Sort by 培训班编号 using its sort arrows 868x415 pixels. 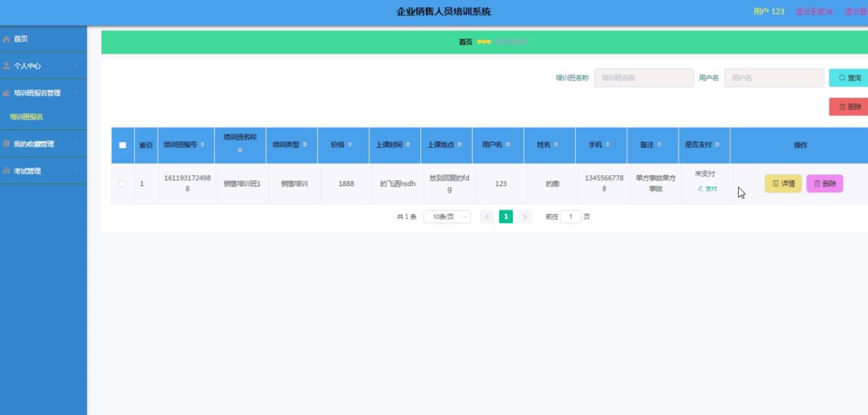coord(202,144)
